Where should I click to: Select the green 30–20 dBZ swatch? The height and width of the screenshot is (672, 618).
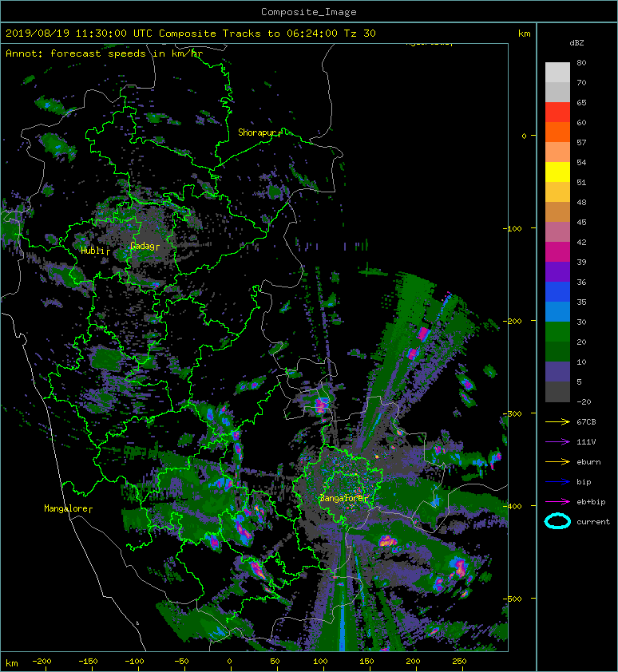coord(557,332)
